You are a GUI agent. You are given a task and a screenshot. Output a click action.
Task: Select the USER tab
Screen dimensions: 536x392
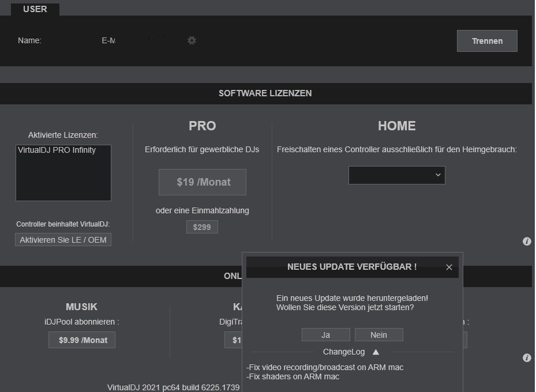[35, 9]
